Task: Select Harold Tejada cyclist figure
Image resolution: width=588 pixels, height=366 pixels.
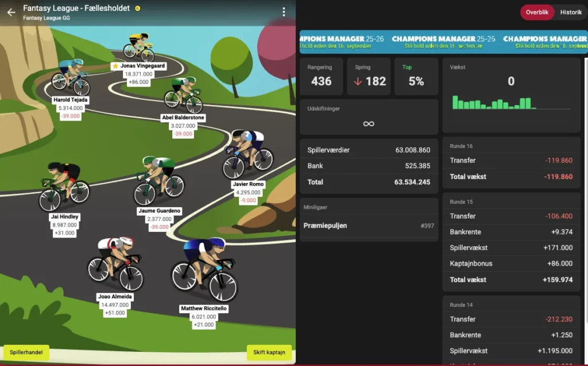Action: tap(71, 77)
